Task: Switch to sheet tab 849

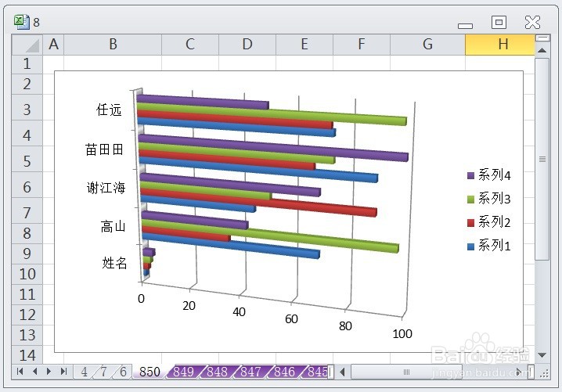Action: click(x=183, y=372)
